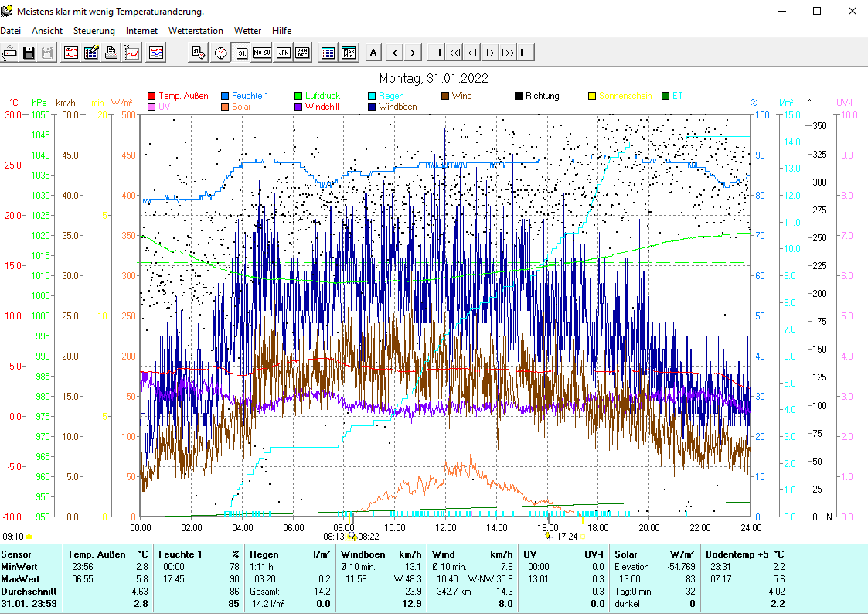Open the table editing icon with pencil
Screen dimensions: 868x614
(x=91, y=53)
